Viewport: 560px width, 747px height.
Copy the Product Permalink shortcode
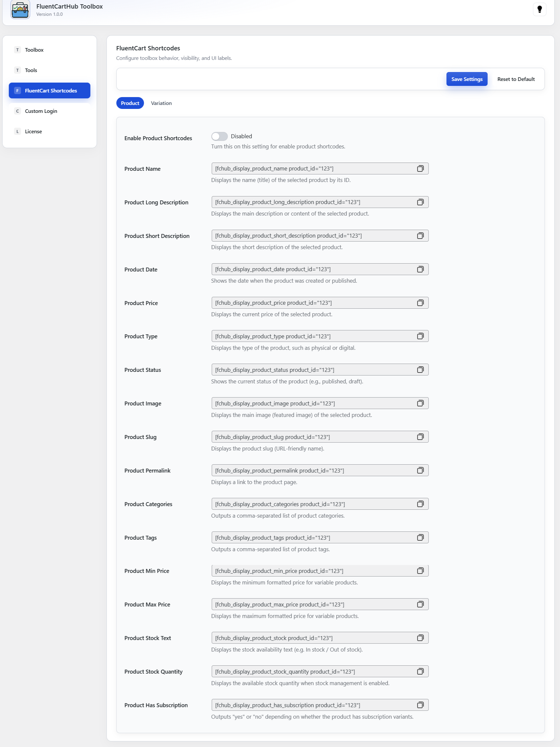coord(420,471)
